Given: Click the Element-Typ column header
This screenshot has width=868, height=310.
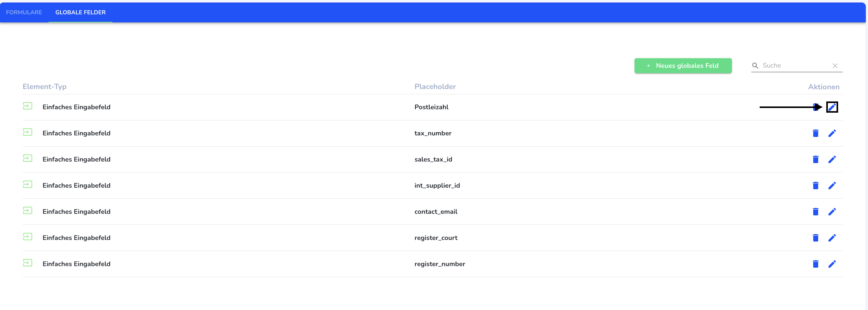Looking at the screenshot, I should pos(45,87).
